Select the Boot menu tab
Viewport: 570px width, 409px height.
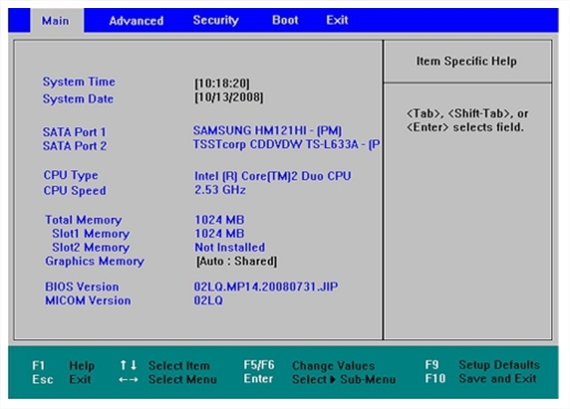[x=285, y=20]
